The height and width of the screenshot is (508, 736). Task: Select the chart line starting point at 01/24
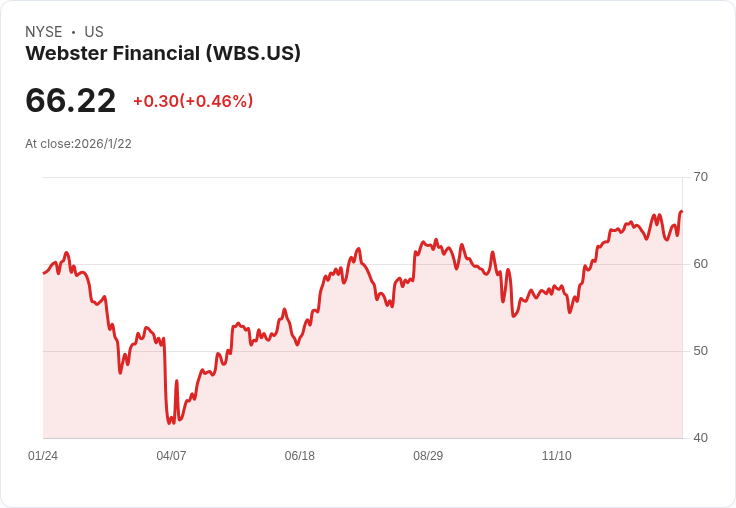[x=44, y=273]
